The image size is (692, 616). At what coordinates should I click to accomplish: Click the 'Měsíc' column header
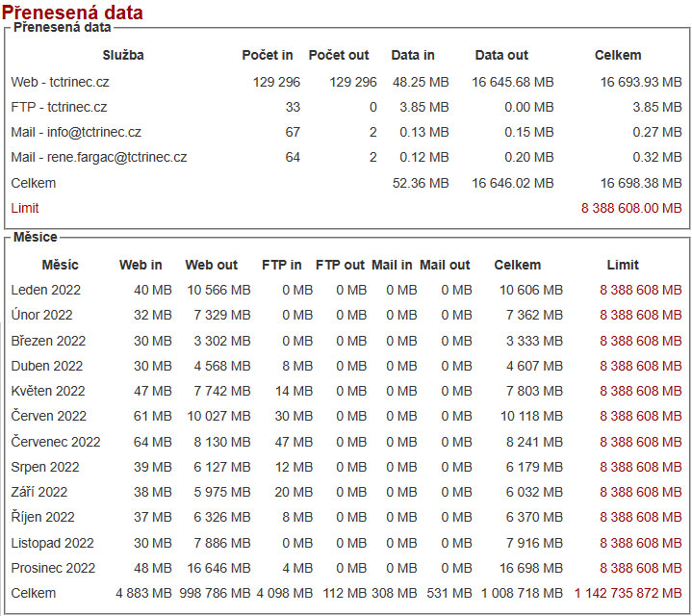(x=60, y=265)
